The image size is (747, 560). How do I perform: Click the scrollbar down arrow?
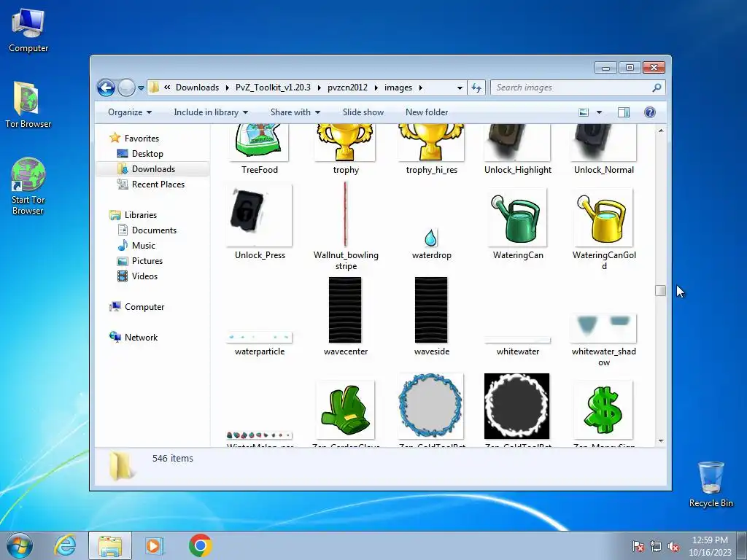(x=661, y=441)
